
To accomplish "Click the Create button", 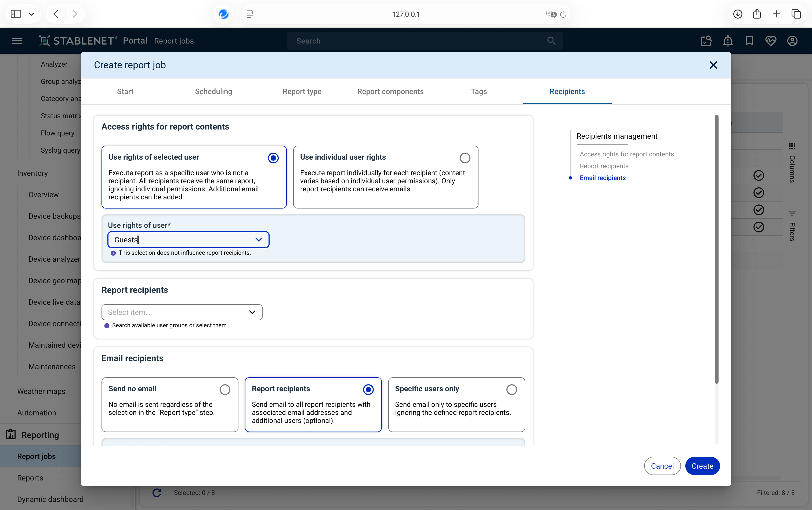I will (702, 466).
